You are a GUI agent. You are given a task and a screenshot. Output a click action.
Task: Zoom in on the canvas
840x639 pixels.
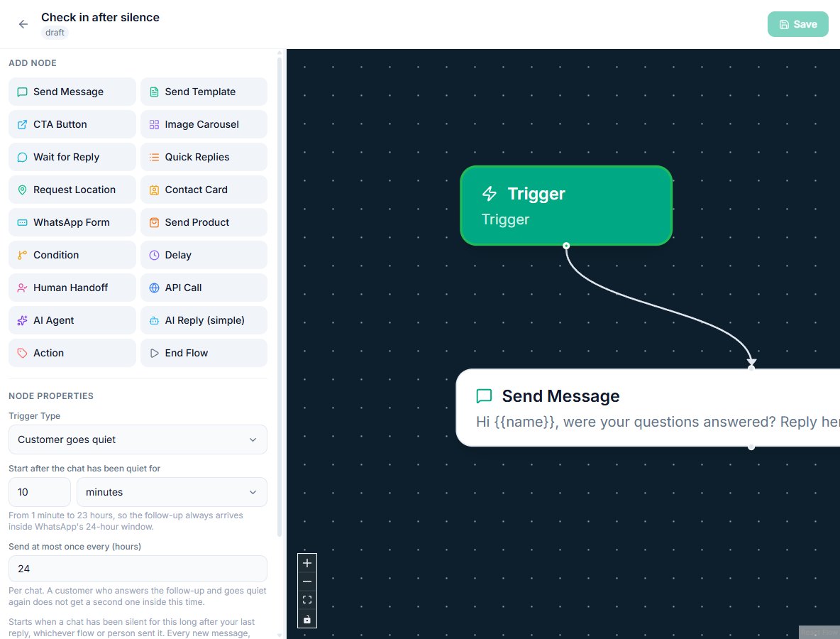pyautogui.click(x=307, y=563)
